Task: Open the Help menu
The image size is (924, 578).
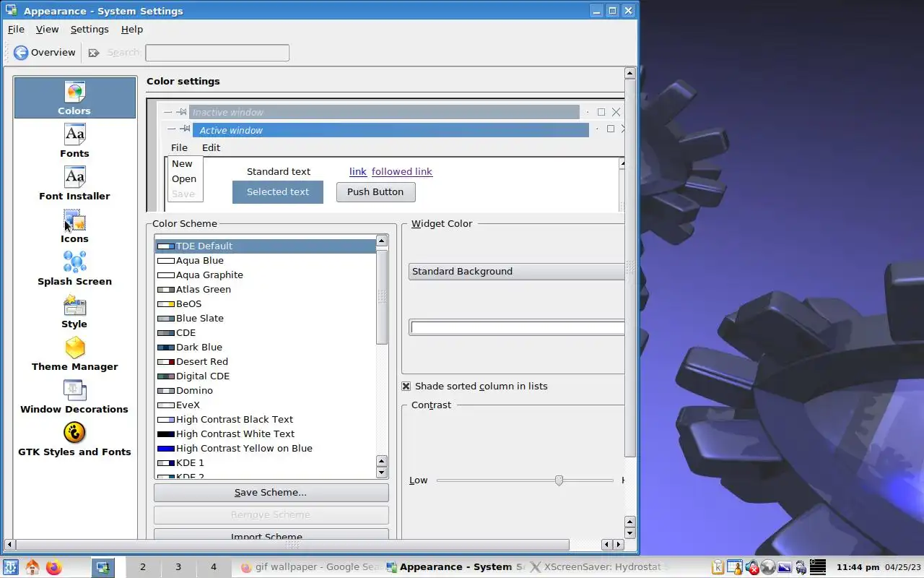Action: tap(132, 30)
